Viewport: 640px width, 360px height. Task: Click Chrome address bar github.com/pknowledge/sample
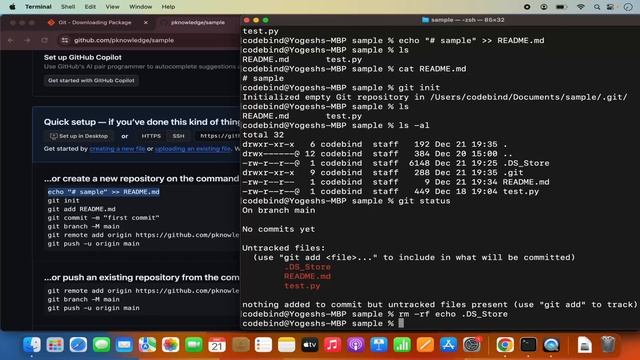(124, 40)
